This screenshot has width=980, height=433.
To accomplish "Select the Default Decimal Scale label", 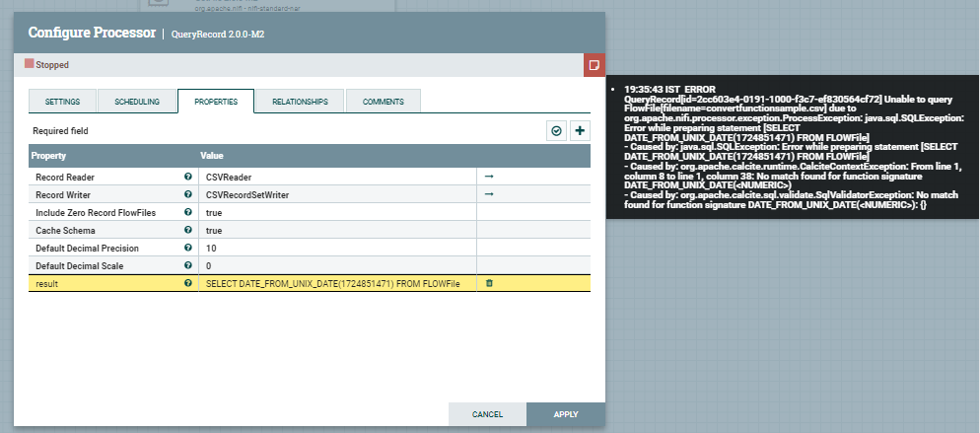I will click(80, 266).
